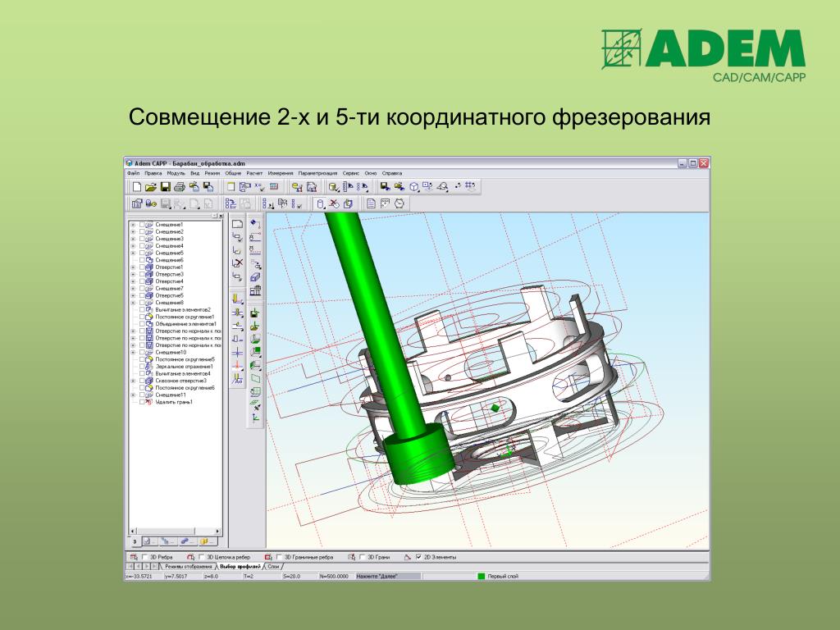Open file using the folder icon

(151, 187)
